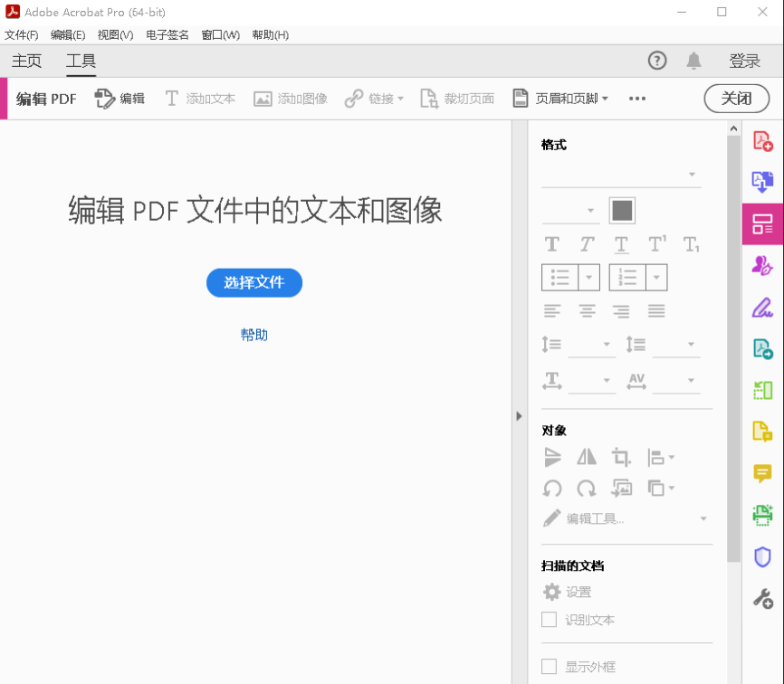Open Fill & Sign pen icon
The height and width of the screenshot is (684, 784).
pos(762,308)
